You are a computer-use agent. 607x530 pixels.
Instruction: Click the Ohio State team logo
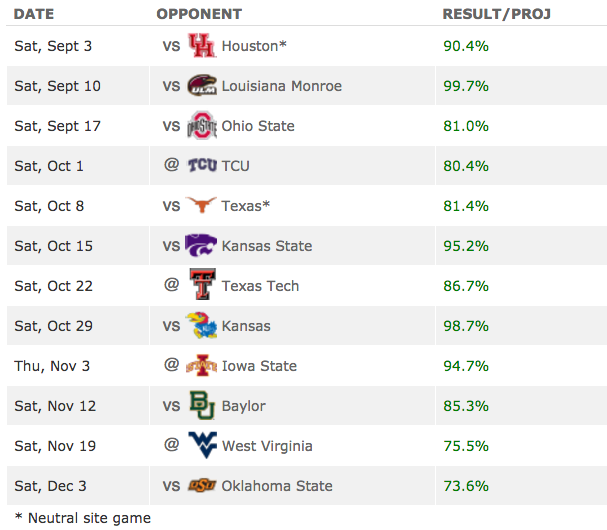click(201, 126)
